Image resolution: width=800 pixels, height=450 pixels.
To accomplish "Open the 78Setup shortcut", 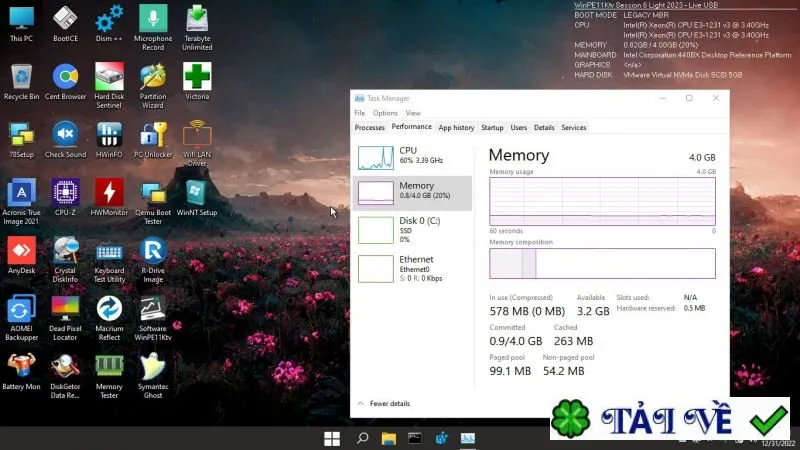I will [x=21, y=140].
